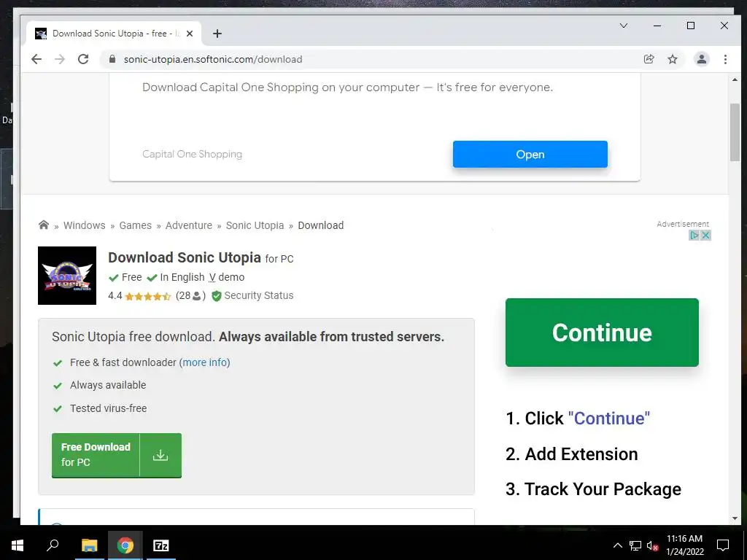Go back to the previous page
Screen dimensions: 747x560
(36, 59)
